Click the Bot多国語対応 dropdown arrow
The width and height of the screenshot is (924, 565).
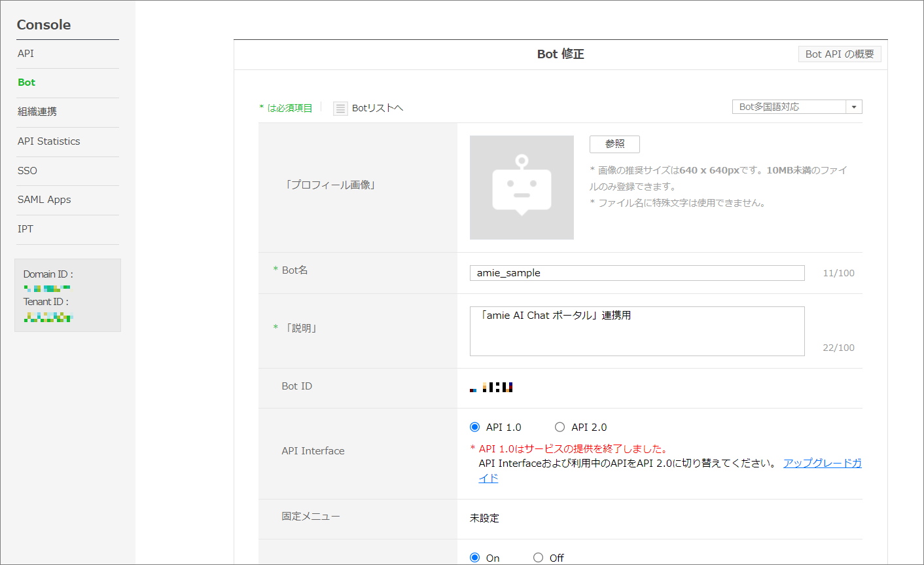pos(854,107)
